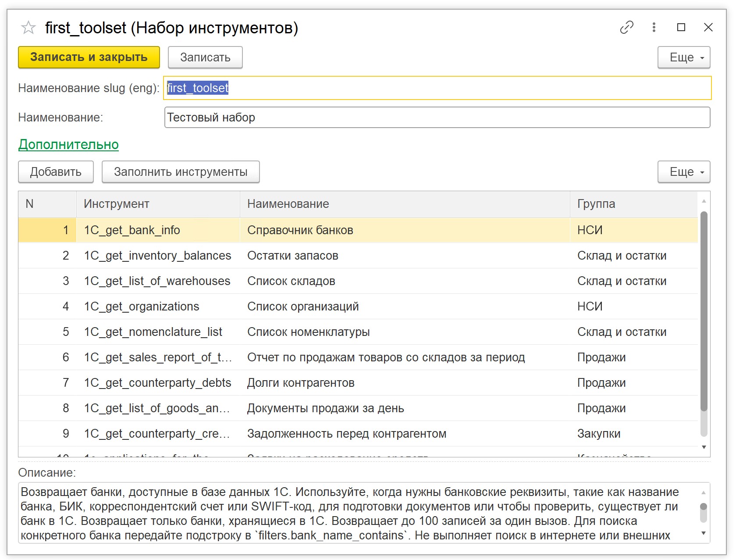Click 'Отчет по продажам товаров со складов' cell
736x560 pixels.
point(405,357)
